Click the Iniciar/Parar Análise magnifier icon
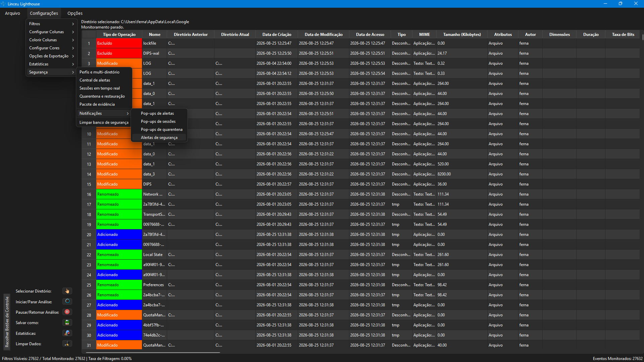644x362 pixels. click(67, 301)
